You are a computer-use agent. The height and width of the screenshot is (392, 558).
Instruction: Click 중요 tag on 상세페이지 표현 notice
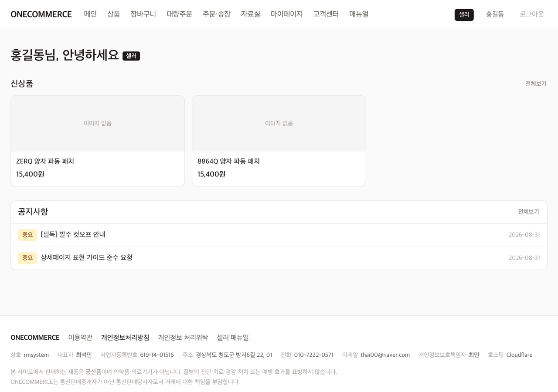pyautogui.click(x=27, y=258)
